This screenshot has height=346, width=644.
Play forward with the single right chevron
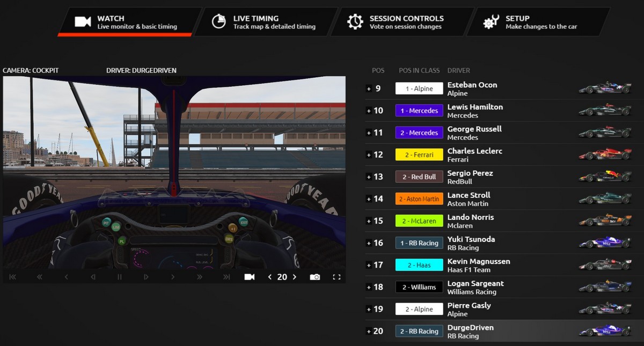click(x=173, y=277)
